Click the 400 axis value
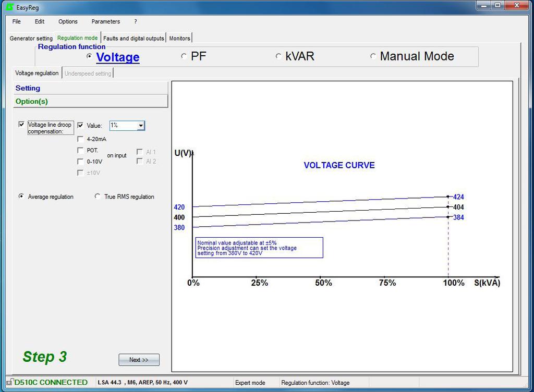The width and height of the screenshot is (534, 392). coord(179,217)
